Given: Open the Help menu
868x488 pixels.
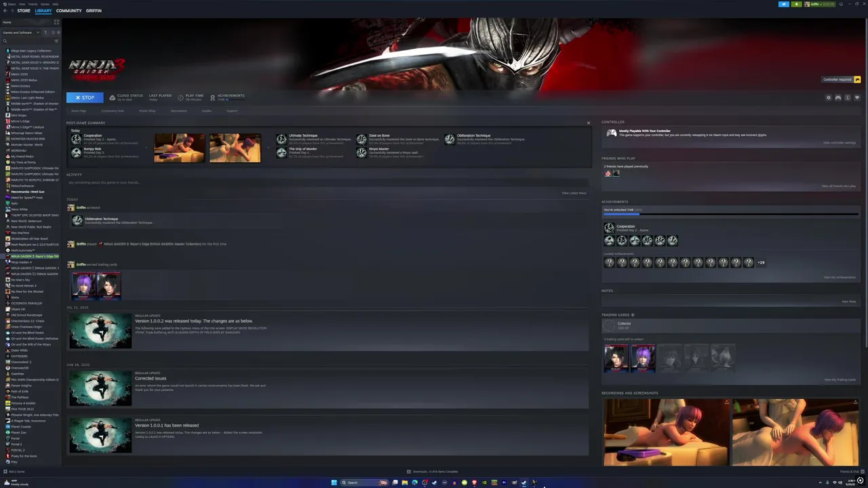Looking at the screenshot, I should (x=56, y=4).
